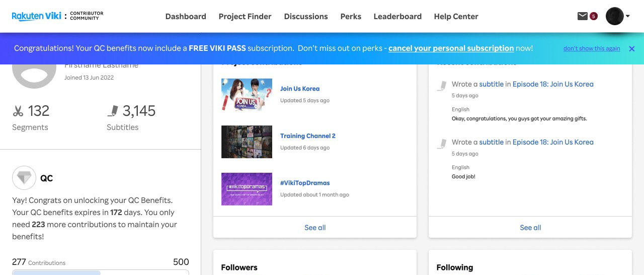Click 'cancel your personal subscription' link
This screenshot has width=644, height=275.
(451, 48)
